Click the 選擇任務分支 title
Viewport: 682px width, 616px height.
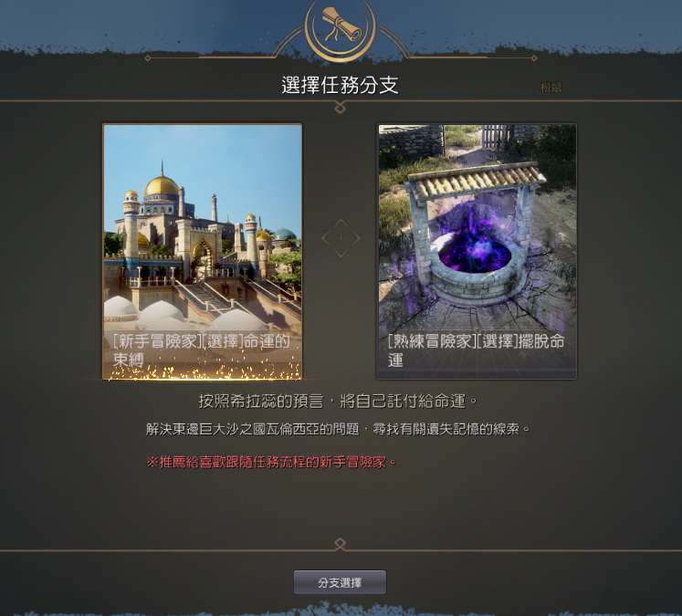coord(341,85)
